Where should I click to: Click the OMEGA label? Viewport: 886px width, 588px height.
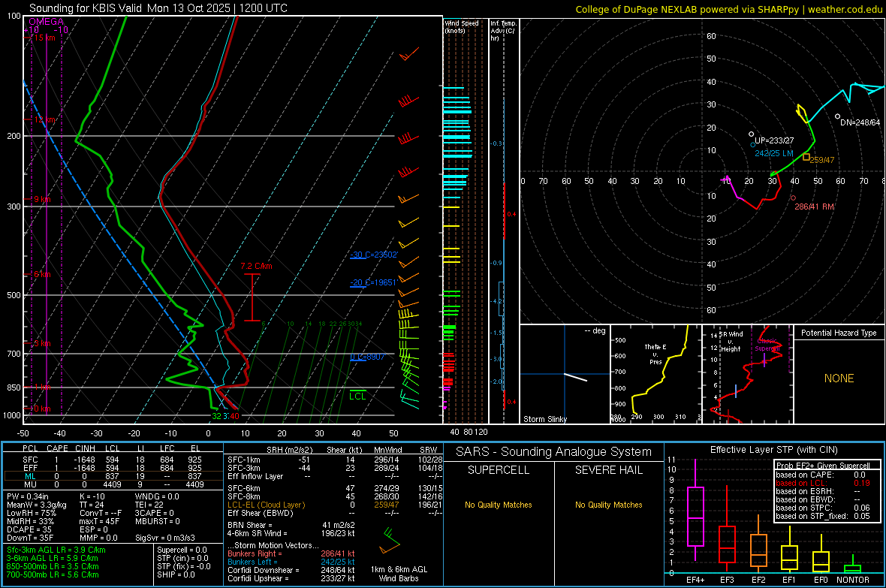click(x=47, y=22)
